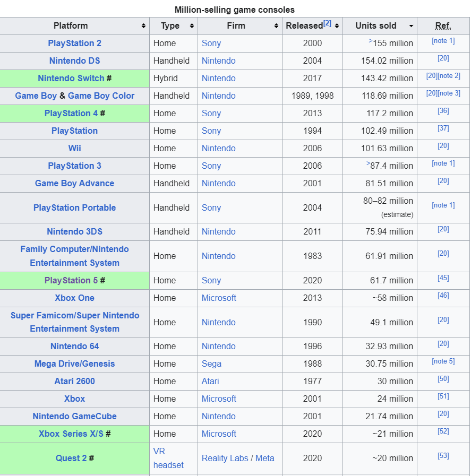Open the PlayStation 5 article link
This screenshot has height=476, width=471.
tap(71, 281)
